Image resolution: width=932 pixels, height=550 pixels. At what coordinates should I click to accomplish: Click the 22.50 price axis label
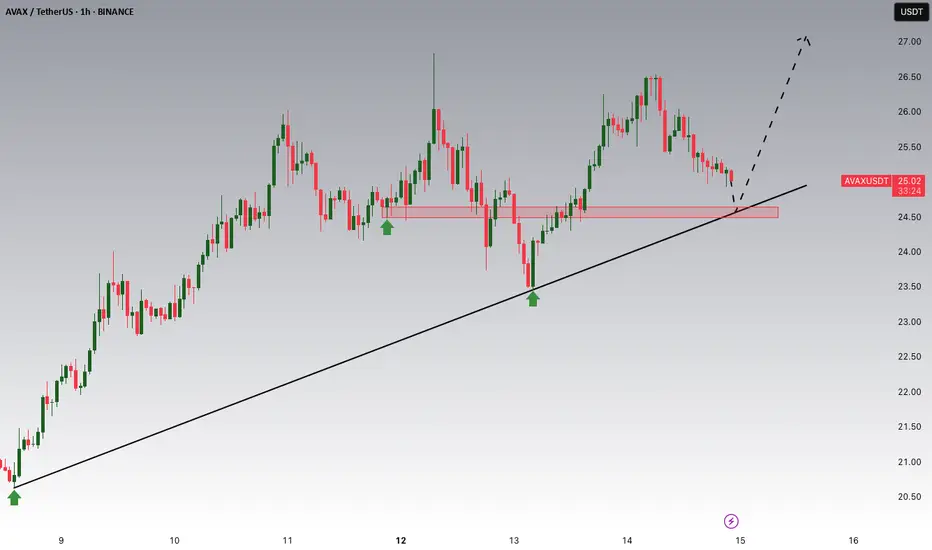click(909, 357)
